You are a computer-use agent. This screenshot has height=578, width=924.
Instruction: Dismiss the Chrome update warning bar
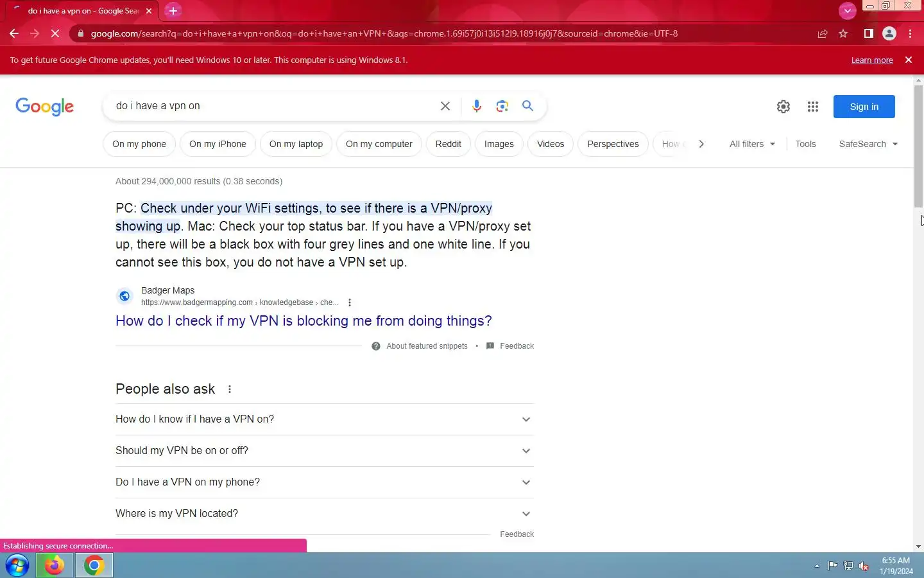tap(909, 60)
